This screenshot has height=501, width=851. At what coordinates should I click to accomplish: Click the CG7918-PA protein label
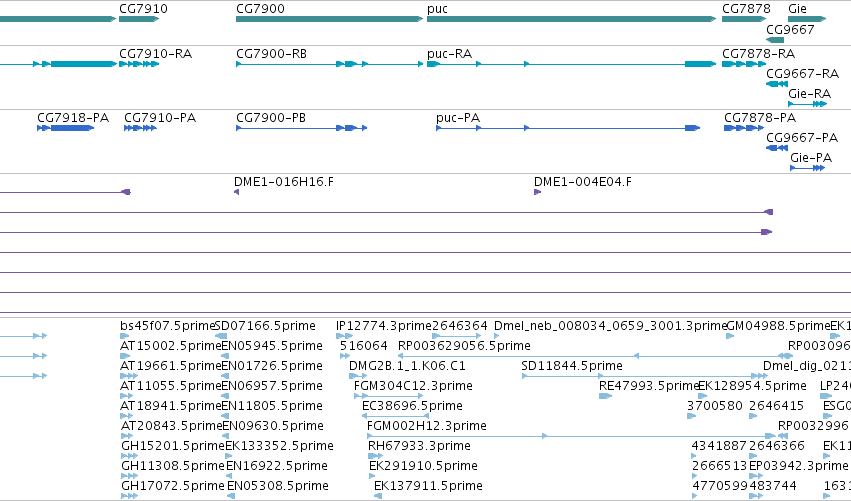73,118
